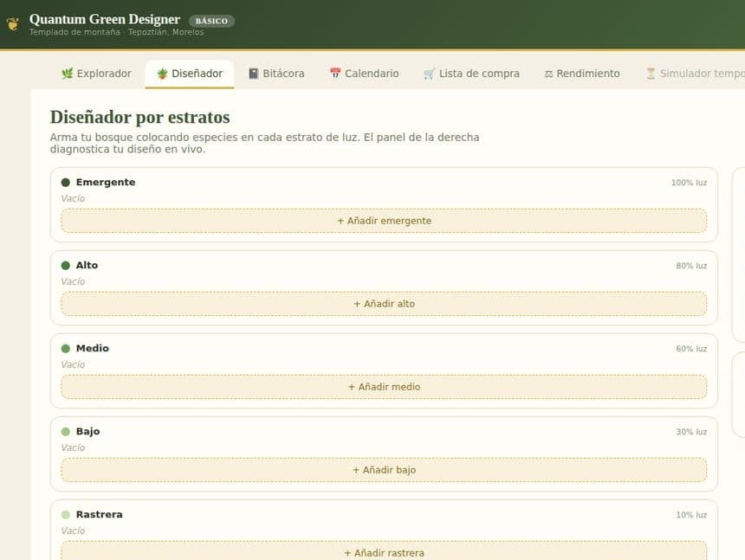
Task: Click the Medio stratum title
Action: click(92, 348)
